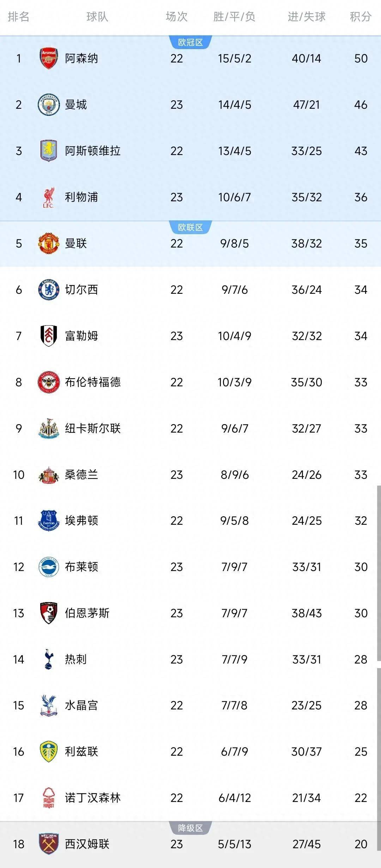Click the Brentford bee crest
381x868 pixels.
[49, 382]
